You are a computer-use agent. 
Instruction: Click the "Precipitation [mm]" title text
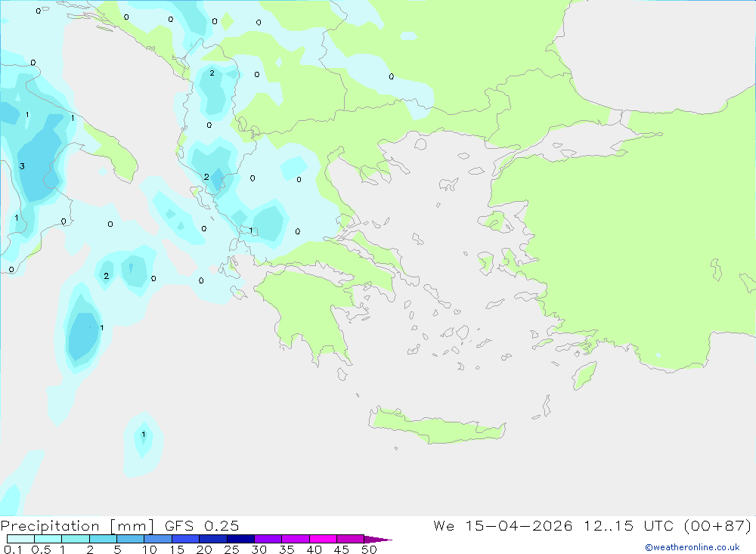77,526
